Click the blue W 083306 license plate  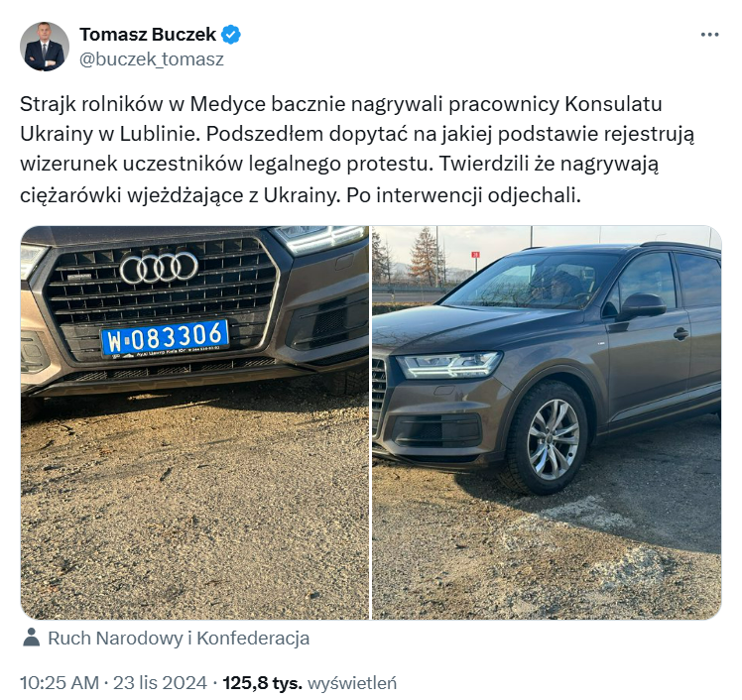tap(165, 338)
